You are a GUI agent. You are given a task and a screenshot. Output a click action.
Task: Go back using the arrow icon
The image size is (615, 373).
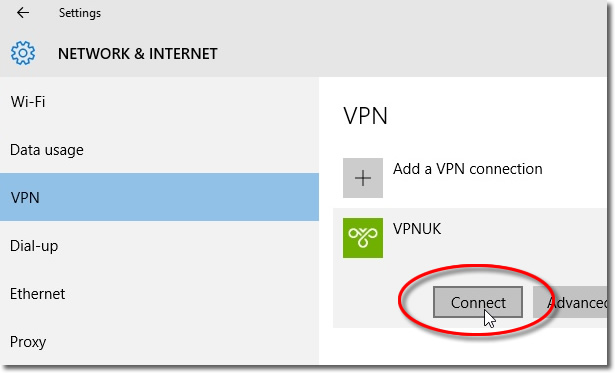[23, 13]
